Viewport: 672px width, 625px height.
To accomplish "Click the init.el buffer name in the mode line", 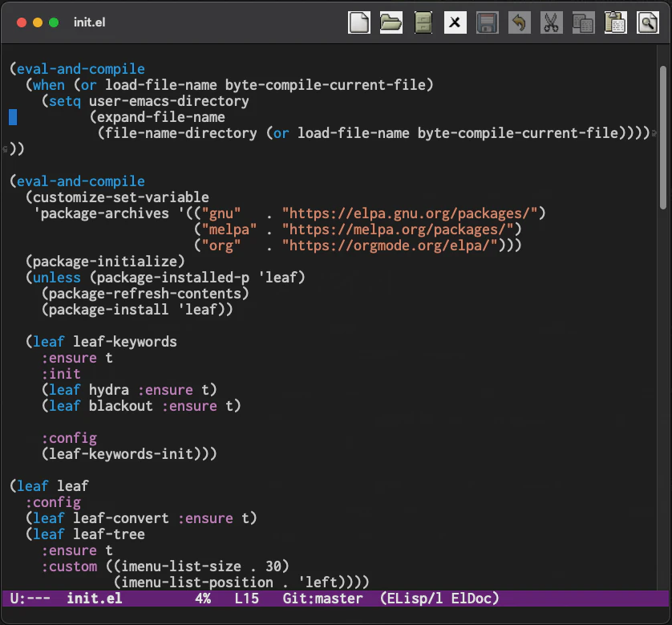I will coord(95,598).
